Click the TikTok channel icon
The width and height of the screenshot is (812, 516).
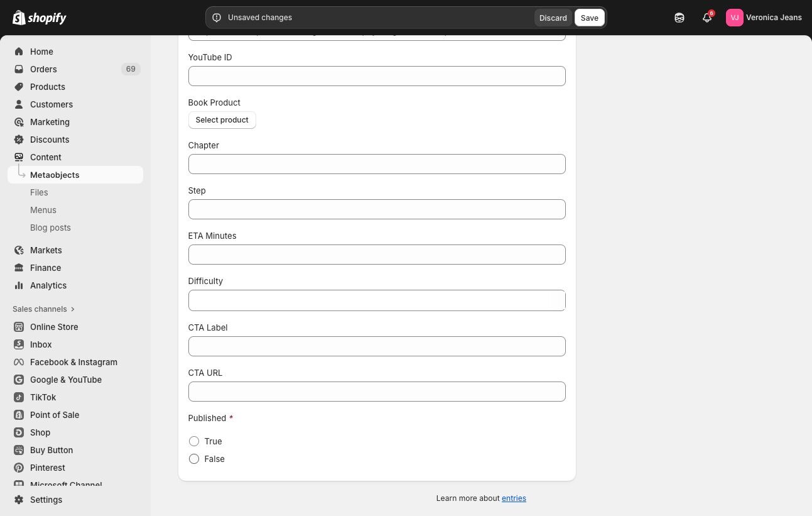[19, 397]
